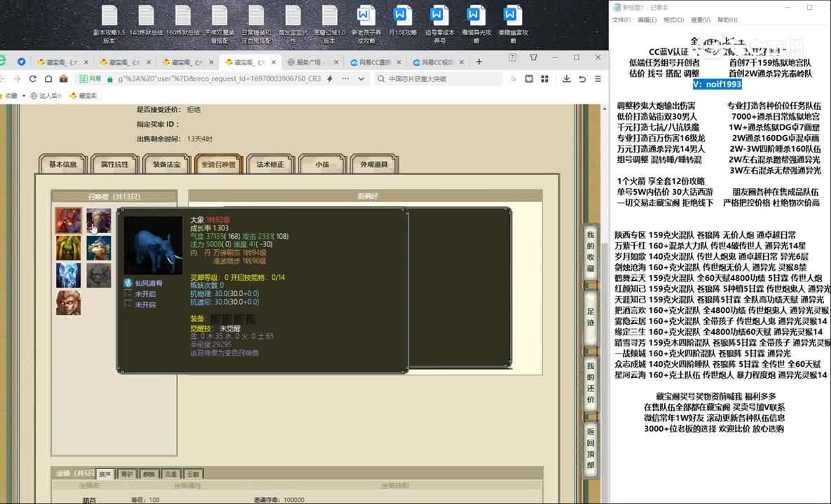Screen dimensions: 831x504
Task: Open WPS document 秦陵幽宫攻略
Action: pos(512,24)
